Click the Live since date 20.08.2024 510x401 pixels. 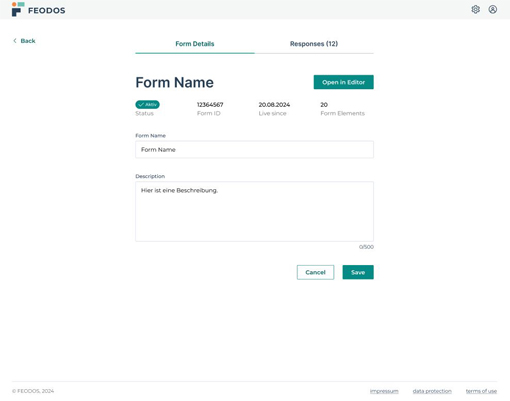point(274,105)
